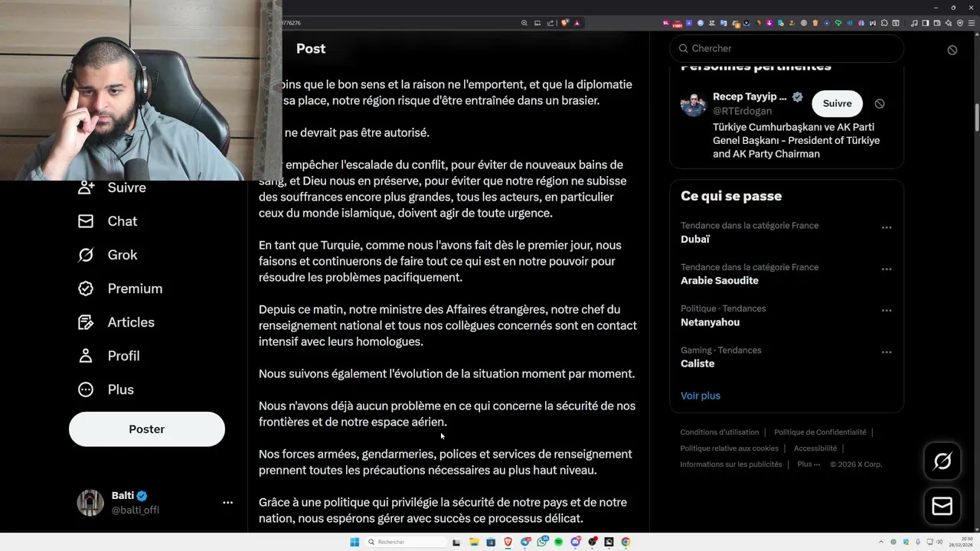Open WhatsApp from the taskbar
This screenshot has width=980, height=551.
pyautogui.click(x=542, y=542)
